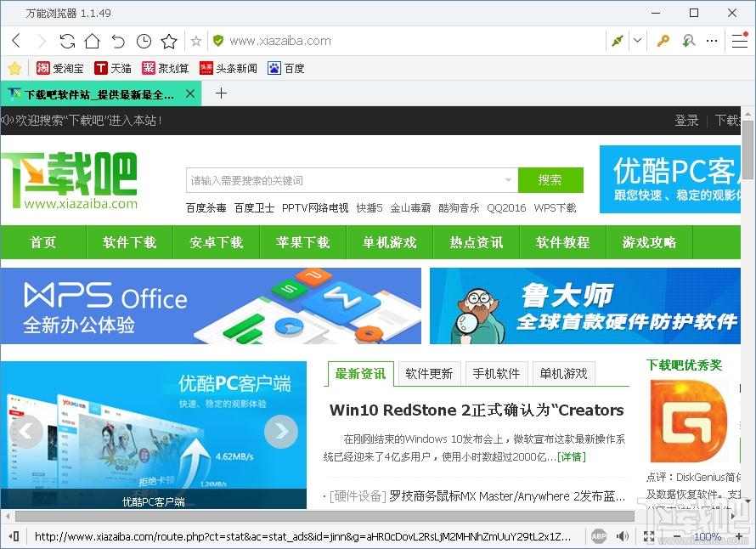The width and height of the screenshot is (756, 549).
Task: Click the 优酷PC客 top banner ad
Action: [x=670, y=179]
